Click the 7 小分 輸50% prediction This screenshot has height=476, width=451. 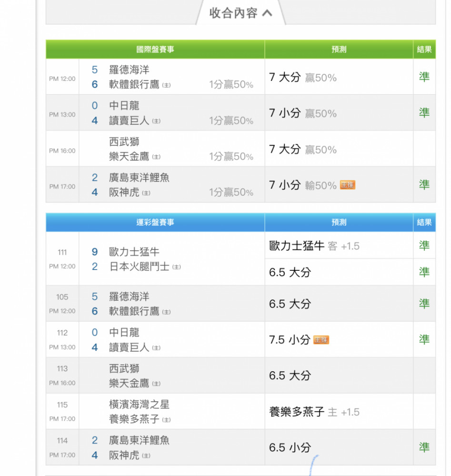(x=303, y=185)
